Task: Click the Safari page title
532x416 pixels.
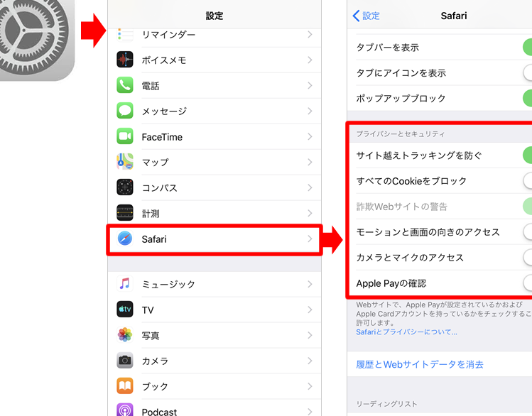Action: 454,16
